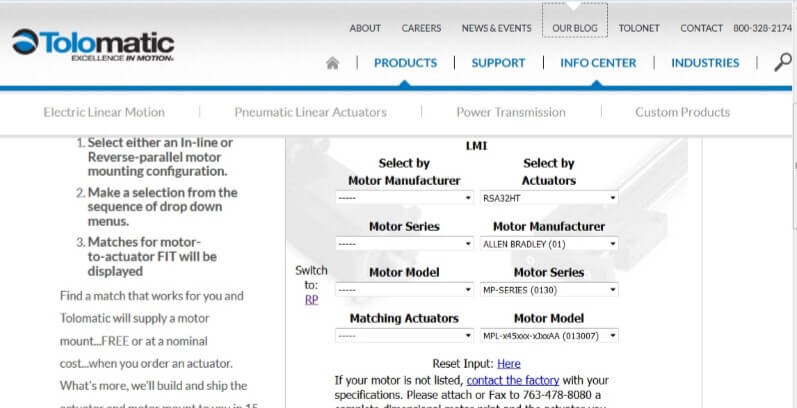Click the LMI heading text
Viewport: 797px width, 408px height.
476,146
